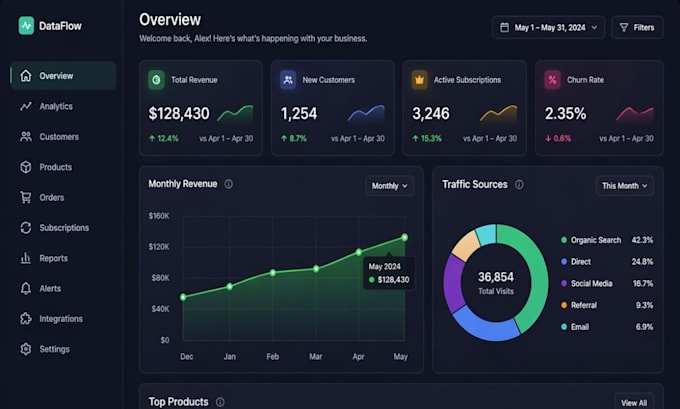Click the 1,254 New Customers value
This screenshot has width=680, height=409.
(x=299, y=114)
